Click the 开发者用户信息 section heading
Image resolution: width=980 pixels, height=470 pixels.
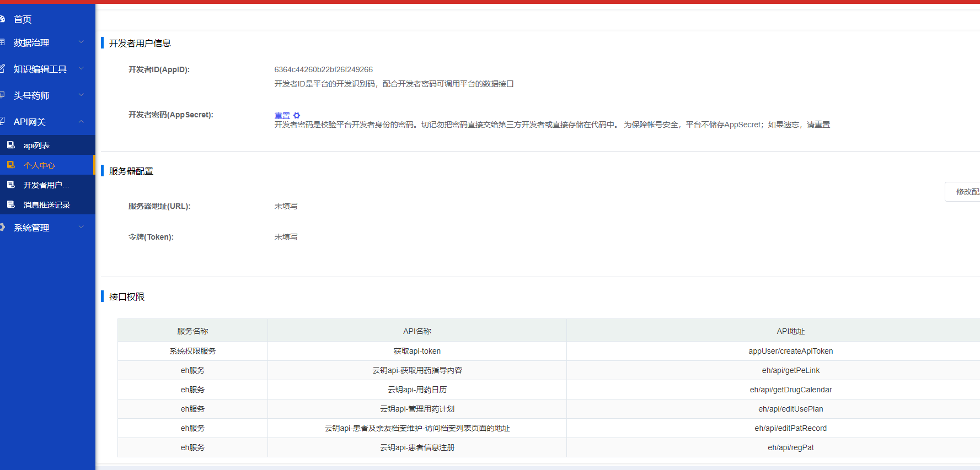pyautogui.click(x=140, y=43)
